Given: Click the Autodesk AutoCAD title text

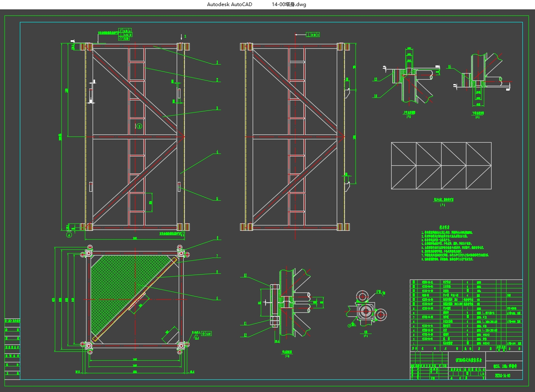Looking at the screenshot, I should click(x=230, y=4).
